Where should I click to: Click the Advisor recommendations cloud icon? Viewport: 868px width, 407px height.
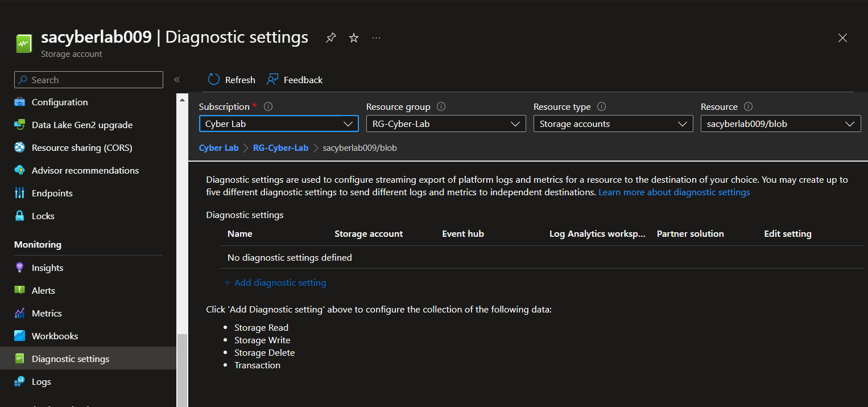click(x=20, y=171)
